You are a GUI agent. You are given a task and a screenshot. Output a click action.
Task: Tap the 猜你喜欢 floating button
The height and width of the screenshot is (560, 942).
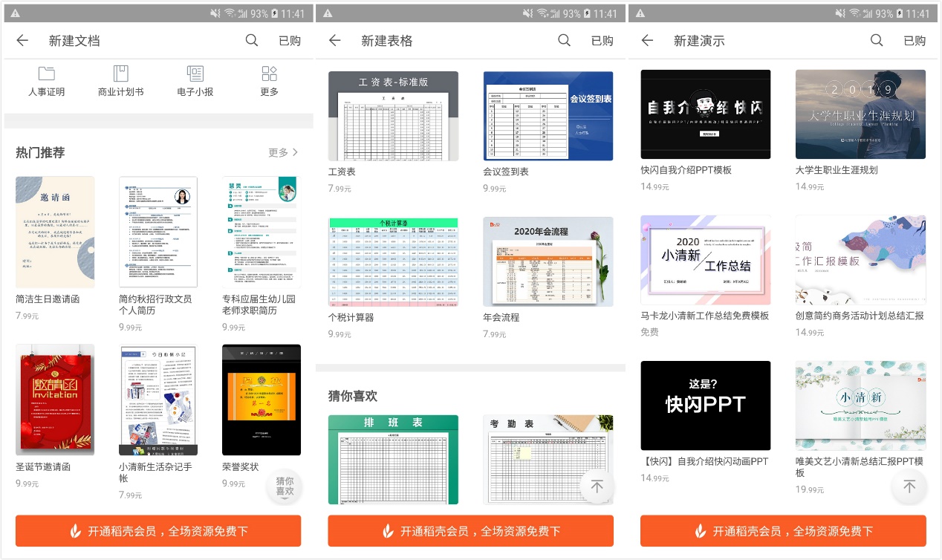tap(285, 486)
